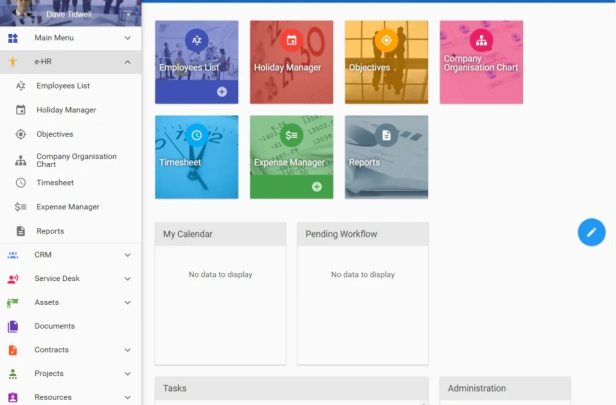The width and height of the screenshot is (616, 405).
Task: Click the My Calendar panel header
Action: coord(220,234)
